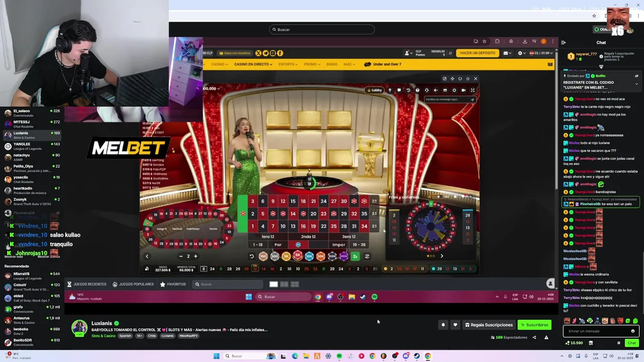Bet on Par (even)
Viewport: 644px width, 362px height.
278,245
